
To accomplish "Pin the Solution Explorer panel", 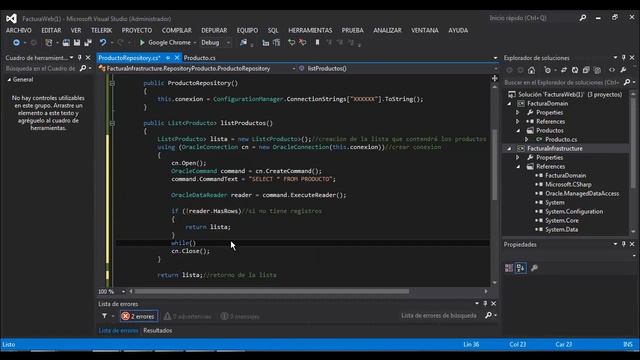I will pyautogui.click(x=624, y=58).
